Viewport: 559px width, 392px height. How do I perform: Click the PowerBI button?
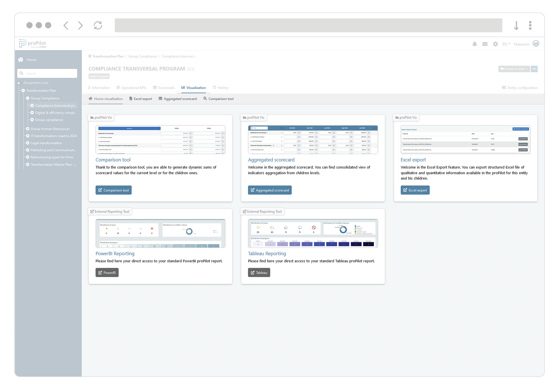coord(107,272)
